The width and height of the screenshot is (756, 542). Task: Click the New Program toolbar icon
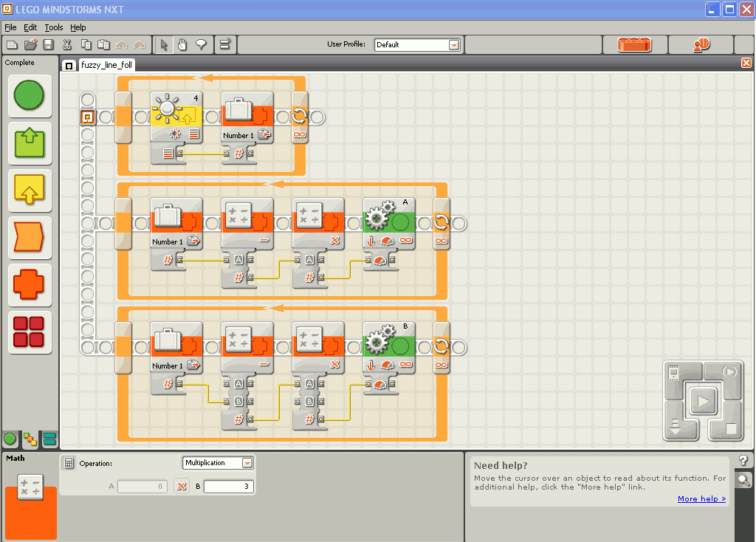coord(12,45)
